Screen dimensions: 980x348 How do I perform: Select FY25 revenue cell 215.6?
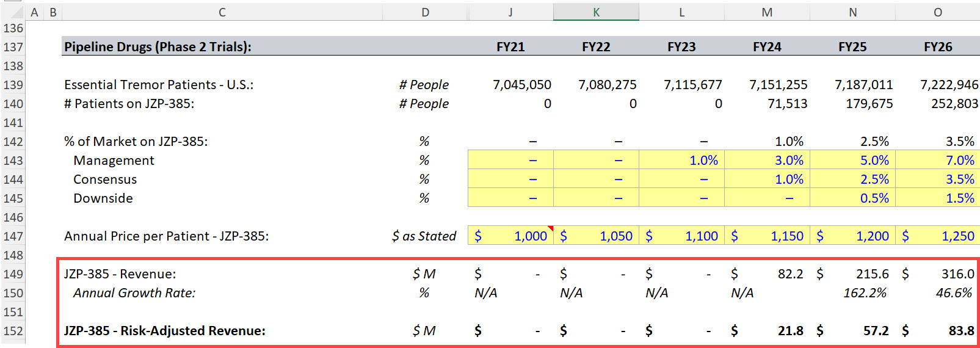852,274
